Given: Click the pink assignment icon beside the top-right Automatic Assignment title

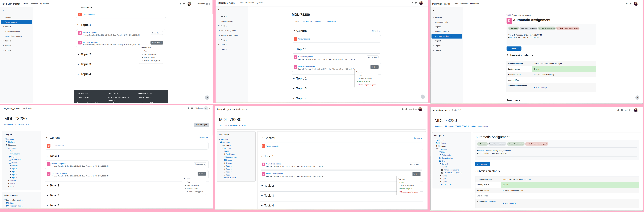Looking at the screenshot, I should coord(509,21).
